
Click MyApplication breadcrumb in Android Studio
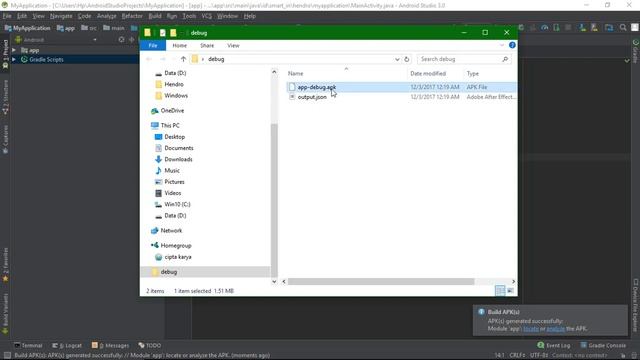coord(27,28)
